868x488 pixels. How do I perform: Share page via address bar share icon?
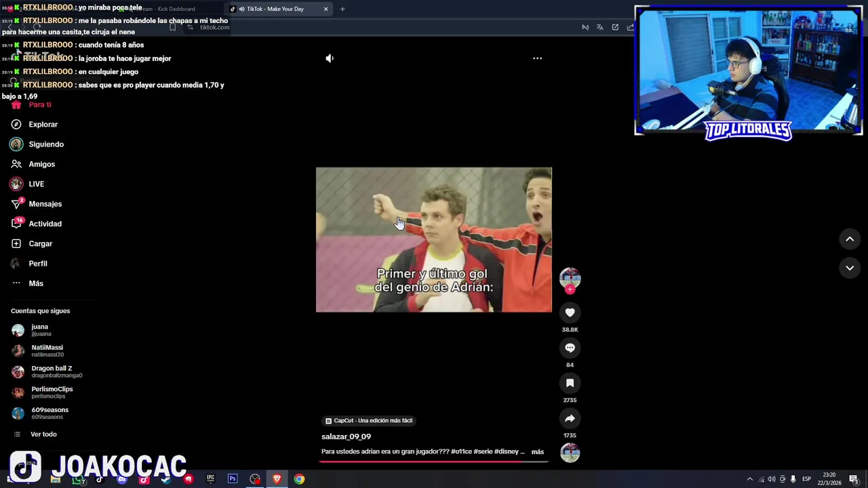pos(630,27)
